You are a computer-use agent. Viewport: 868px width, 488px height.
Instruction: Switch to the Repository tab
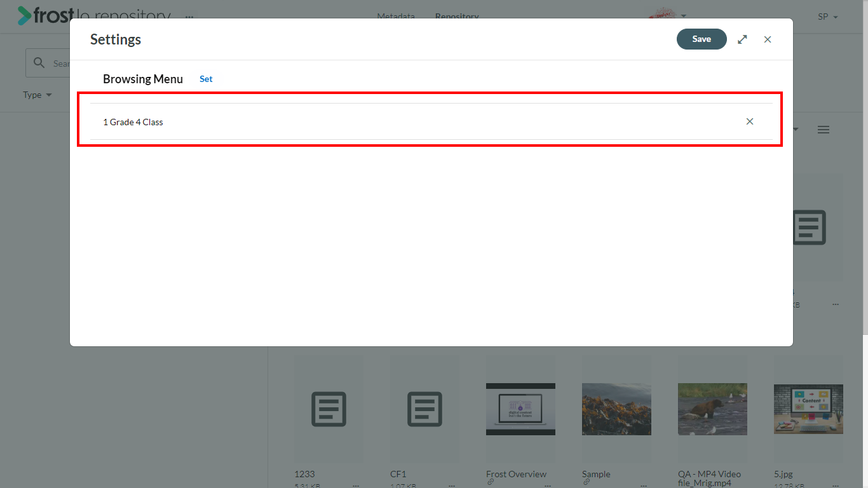coord(457,17)
